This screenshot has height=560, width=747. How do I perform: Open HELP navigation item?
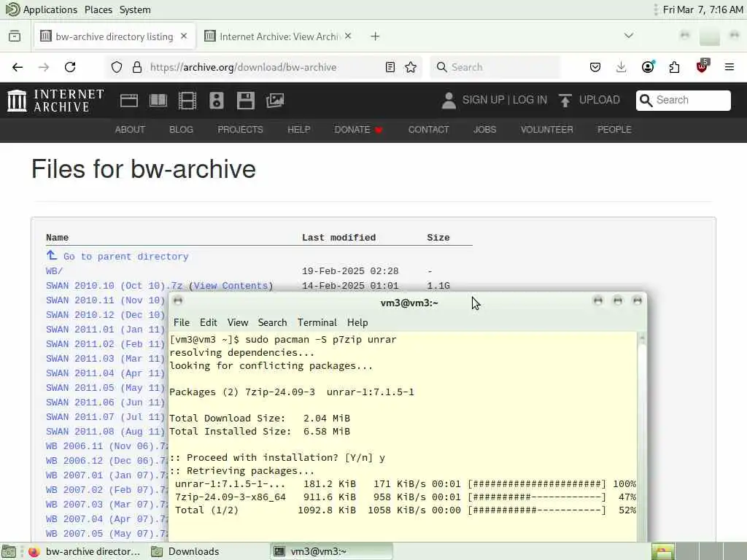click(298, 130)
